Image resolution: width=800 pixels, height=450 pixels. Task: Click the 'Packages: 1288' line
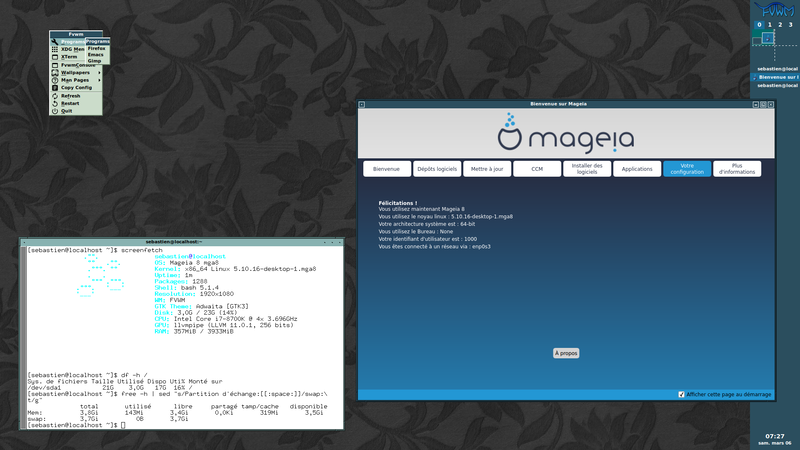pos(181,282)
